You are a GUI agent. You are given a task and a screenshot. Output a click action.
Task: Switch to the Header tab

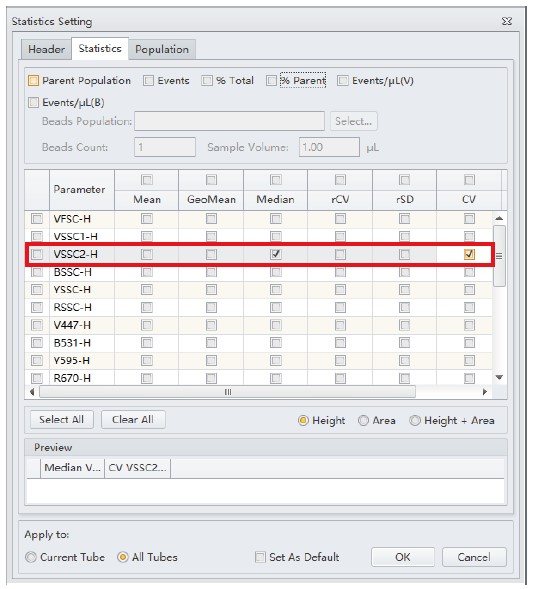pos(47,49)
